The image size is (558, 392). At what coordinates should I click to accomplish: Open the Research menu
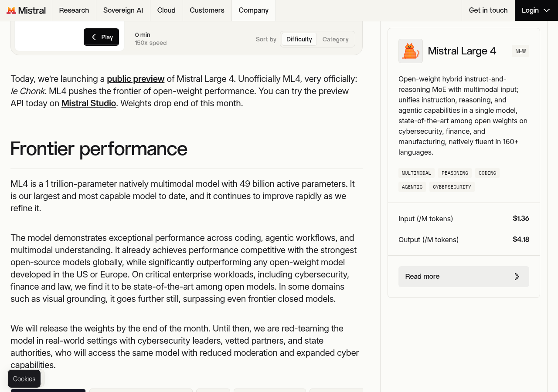(74, 10)
